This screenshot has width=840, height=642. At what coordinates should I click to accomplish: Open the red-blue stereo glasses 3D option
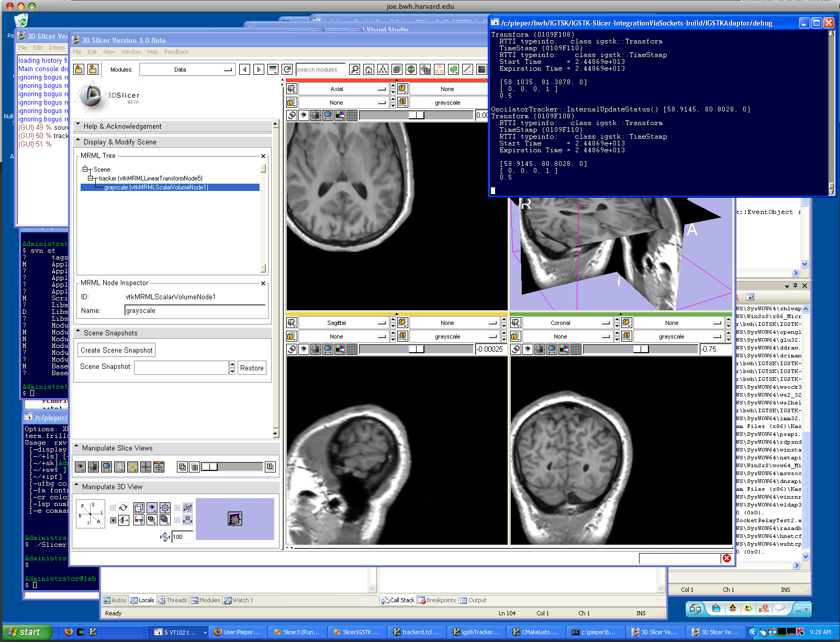coord(139,520)
